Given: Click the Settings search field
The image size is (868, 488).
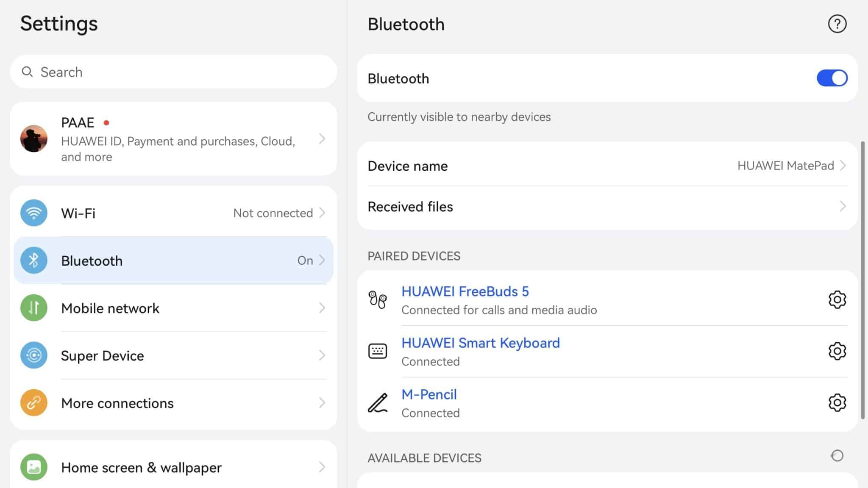Looking at the screenshot, I should [x=174, y=72].
